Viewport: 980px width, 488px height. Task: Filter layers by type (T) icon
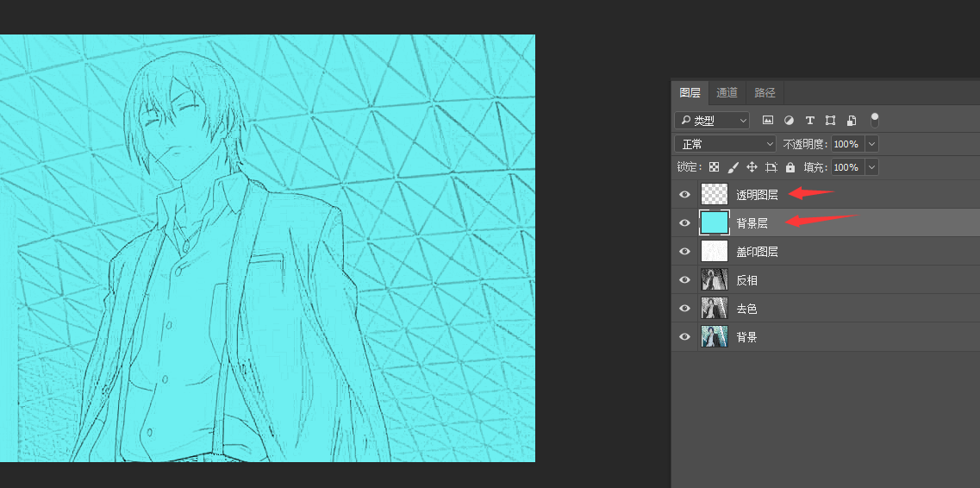pos(809,120)
